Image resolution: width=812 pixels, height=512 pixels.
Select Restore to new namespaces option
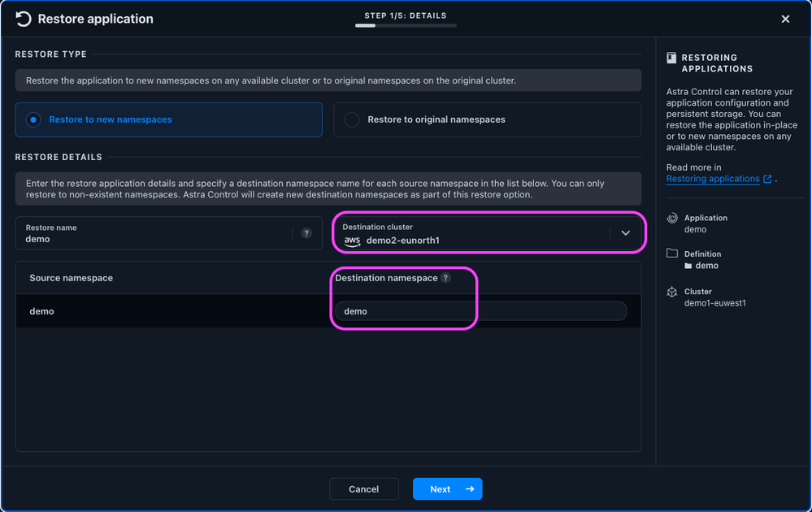coord(169,119)
